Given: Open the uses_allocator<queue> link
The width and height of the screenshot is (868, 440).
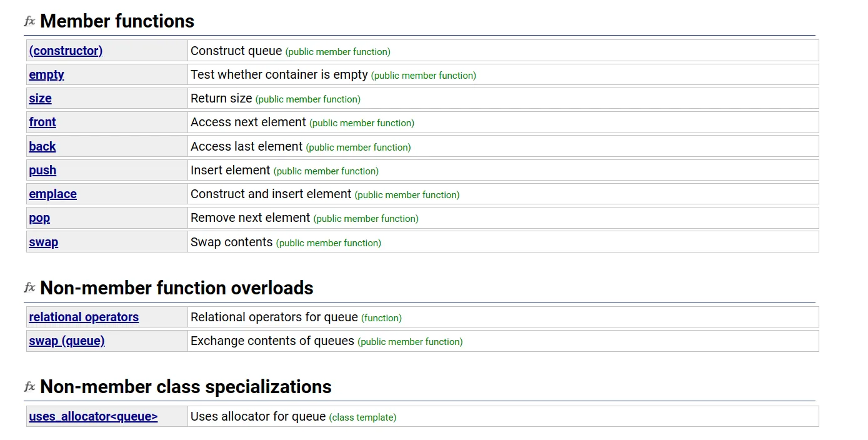Looking at the screenshot, I should tap(93, 416).
